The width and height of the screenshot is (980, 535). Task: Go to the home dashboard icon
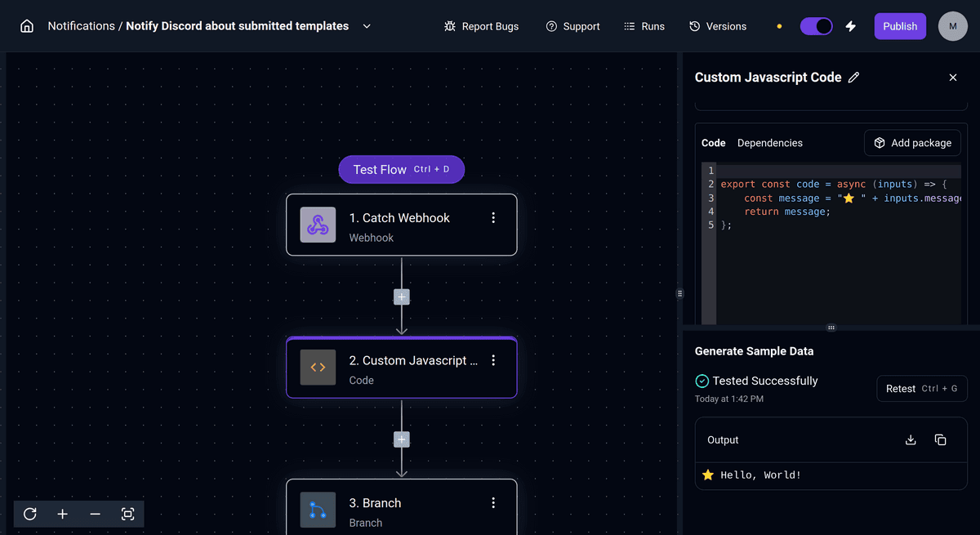click(27, 26)
